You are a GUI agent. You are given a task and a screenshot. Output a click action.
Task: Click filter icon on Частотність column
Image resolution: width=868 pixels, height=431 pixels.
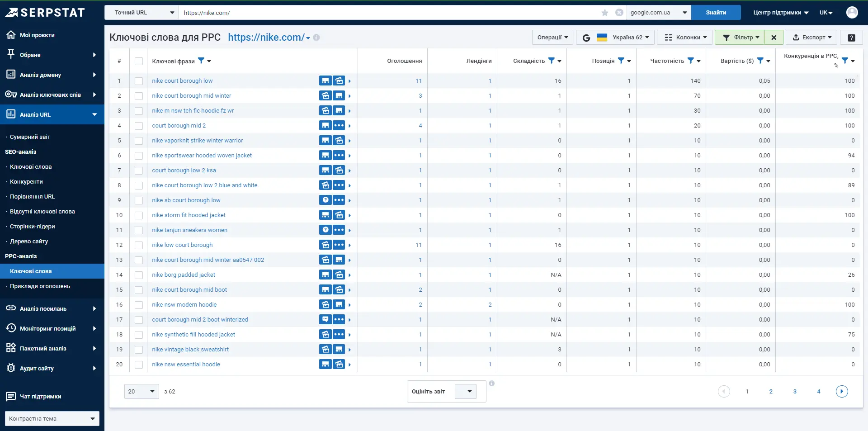click(x=691, y=61)
